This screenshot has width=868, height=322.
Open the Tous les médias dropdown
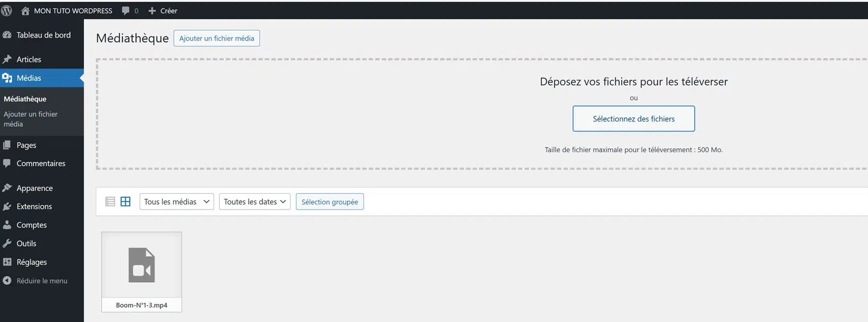tap(177, 202)
